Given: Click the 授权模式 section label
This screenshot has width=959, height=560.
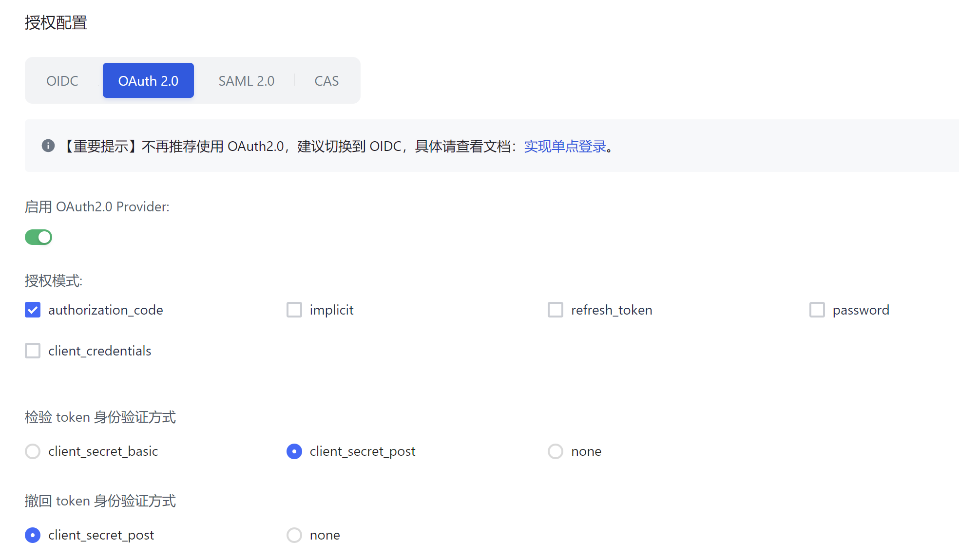Looking at the screenshot, I should pyautogui.click(x=54, y=281).
